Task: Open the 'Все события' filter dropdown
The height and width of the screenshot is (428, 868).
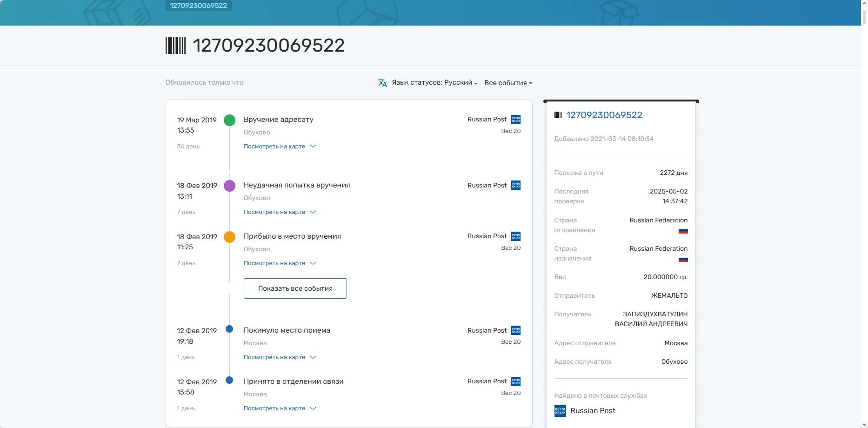Action: [x=508, y=83]
